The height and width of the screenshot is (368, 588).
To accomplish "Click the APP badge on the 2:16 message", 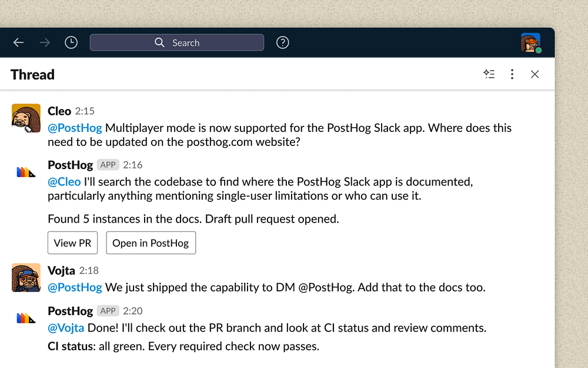I will [x=108, y=165].
